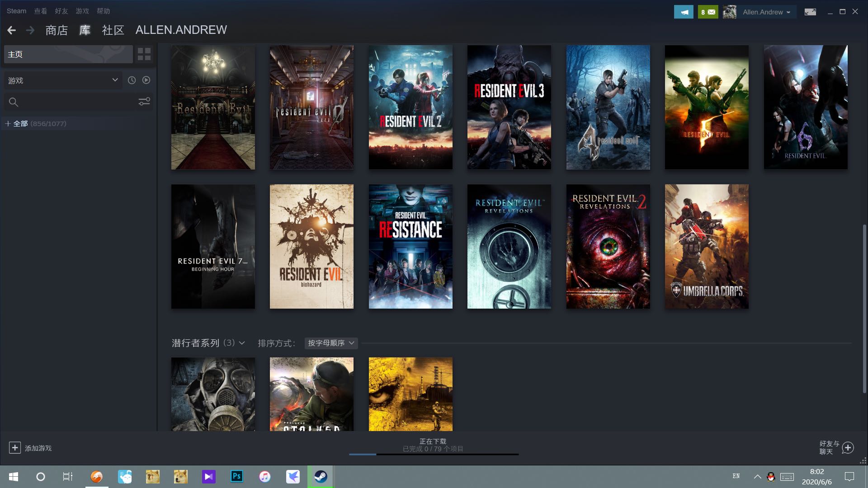Enter Big Picture mode
The height and width of the screenshot is (488, 868).
[x=810, y=12]
